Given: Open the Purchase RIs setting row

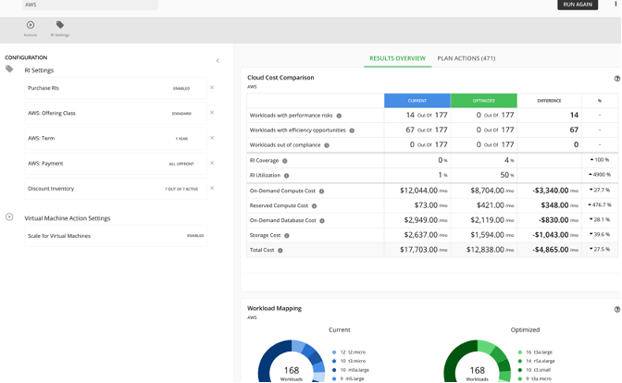Looking at the screenshot, I should 115,88.
